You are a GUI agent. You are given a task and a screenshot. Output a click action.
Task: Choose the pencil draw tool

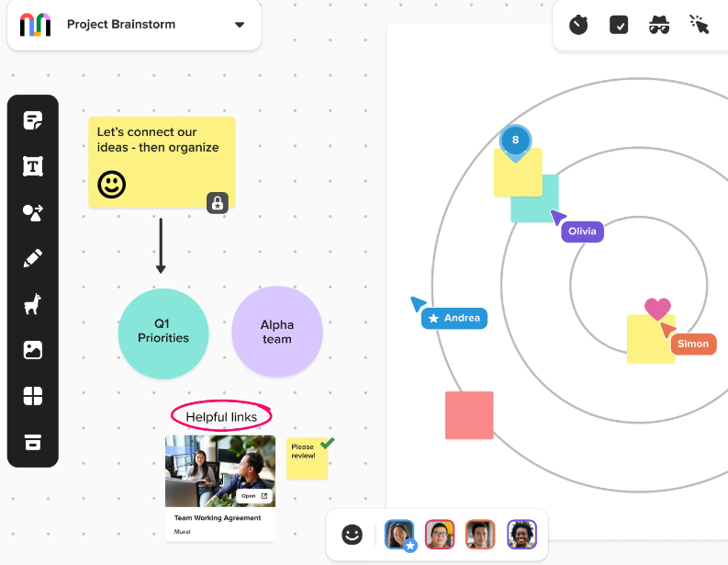pos(33,258)
